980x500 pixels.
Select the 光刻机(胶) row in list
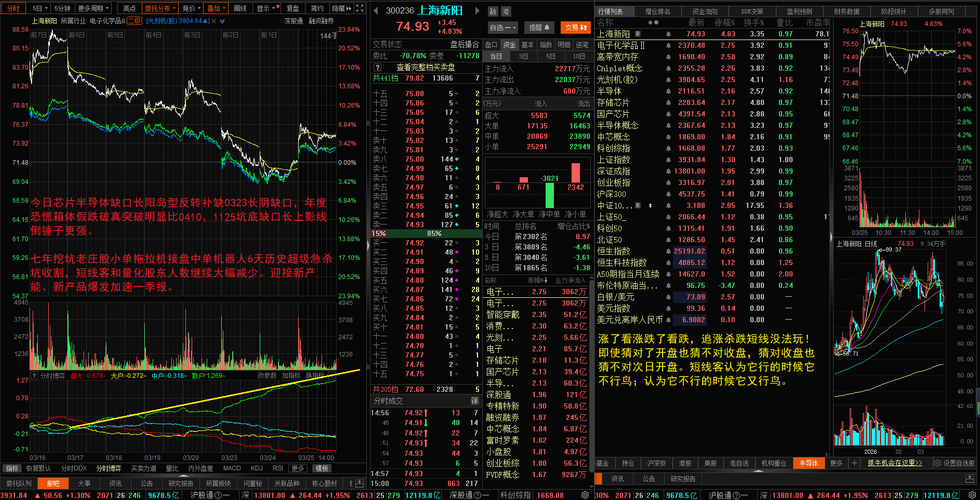point(712,79)
